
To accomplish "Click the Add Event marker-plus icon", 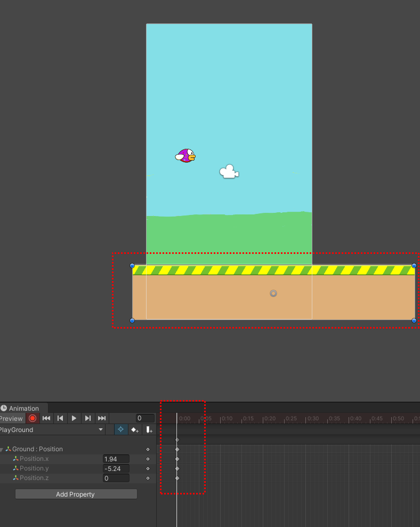I will 149,429.
